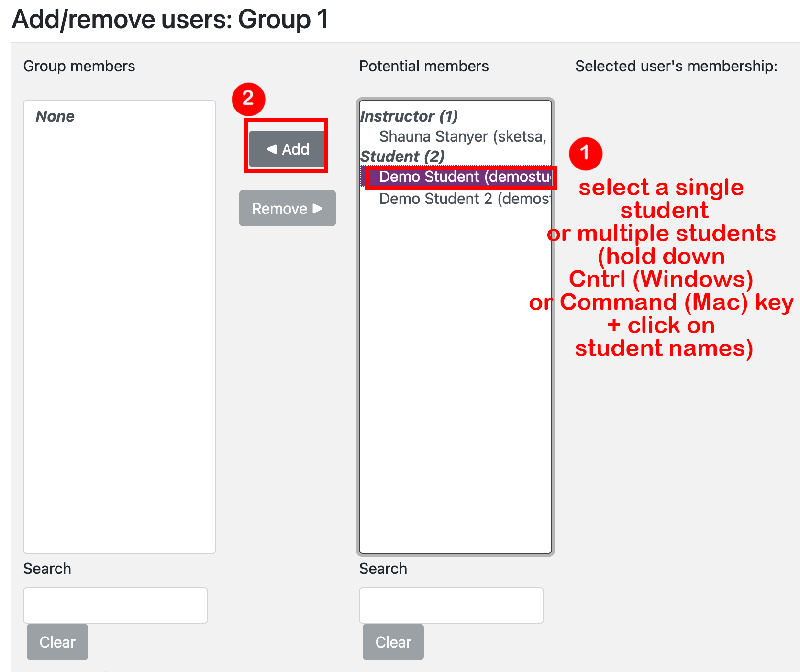Click the Student (2) group heading
800x672 pixels.
[402, 157]
